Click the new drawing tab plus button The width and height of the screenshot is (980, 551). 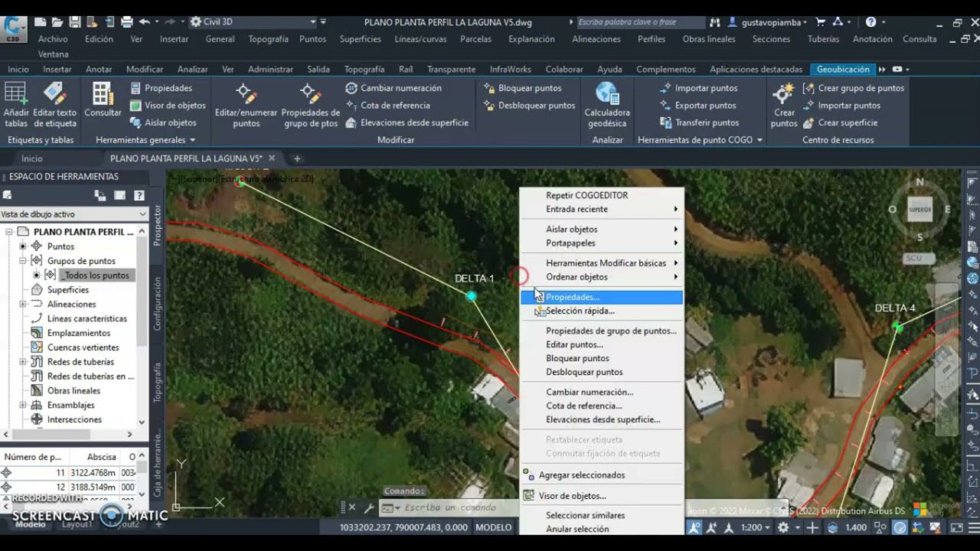(297, 158)
